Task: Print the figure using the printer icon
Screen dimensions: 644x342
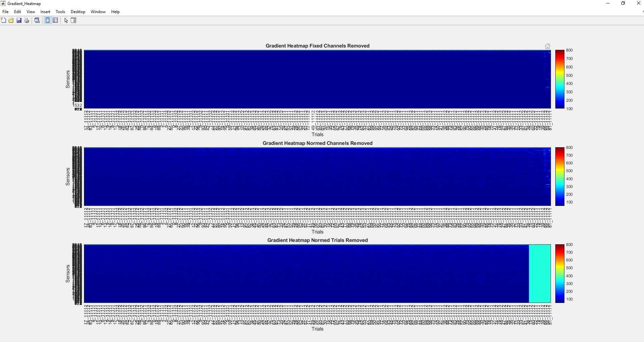Action: click(27, 21)
